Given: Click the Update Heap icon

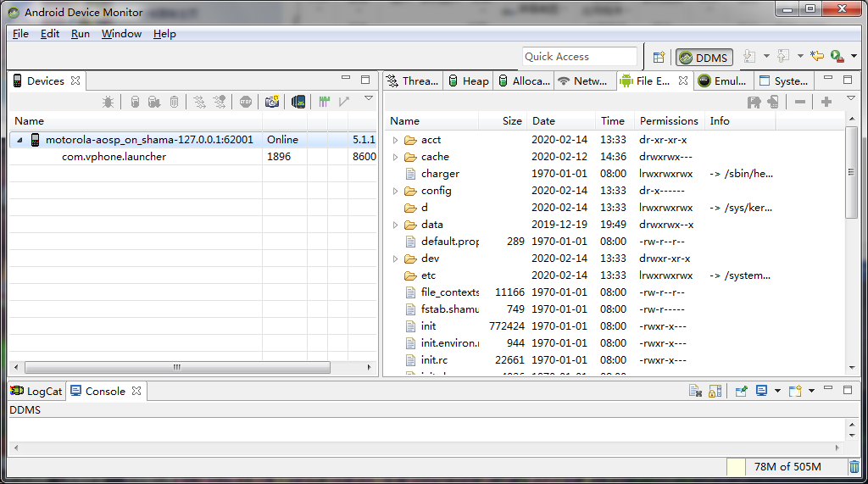Looking at the screenshot, I should [135, 102].
